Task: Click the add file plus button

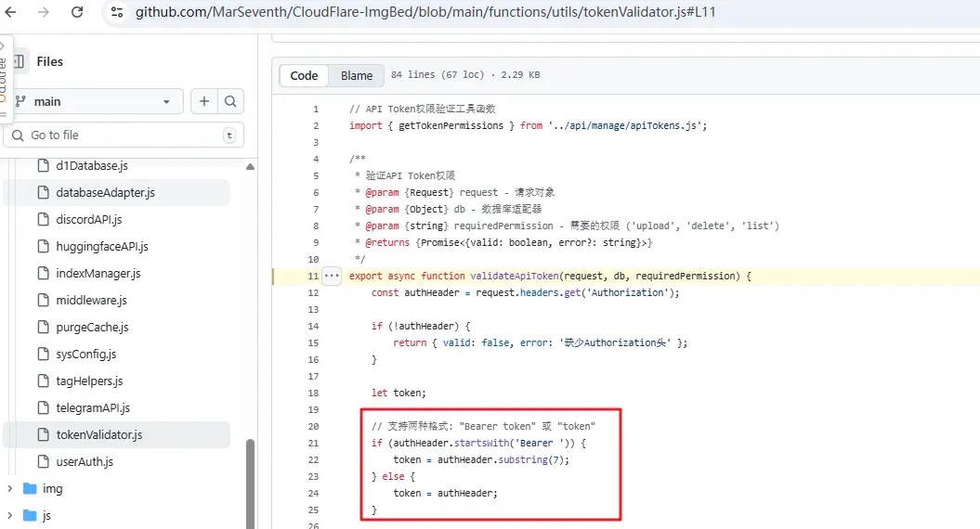Action: pyautogui.click(x=203, y=102)
